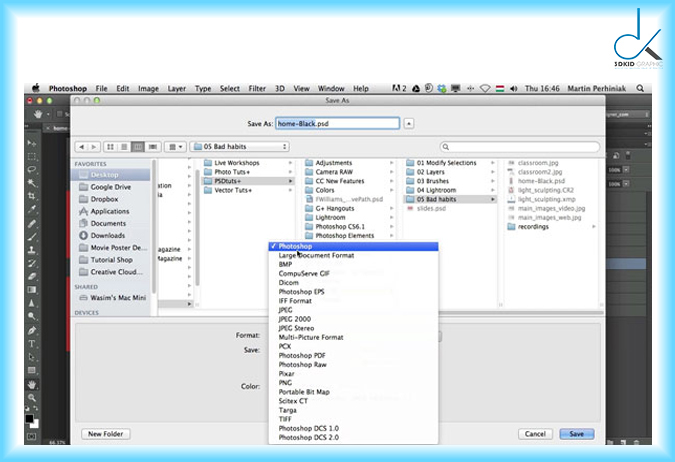Select the Lasso tool

(31, 170)
